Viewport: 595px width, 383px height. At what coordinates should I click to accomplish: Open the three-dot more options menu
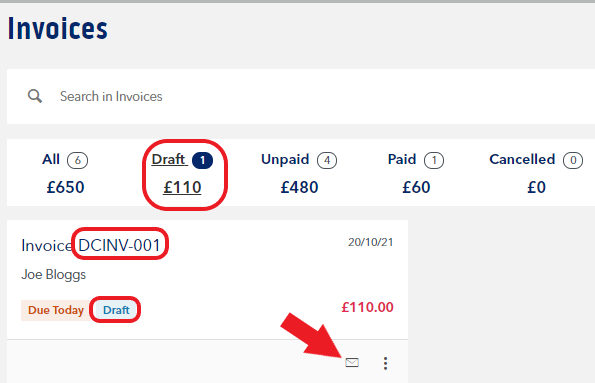click(385, 363)
